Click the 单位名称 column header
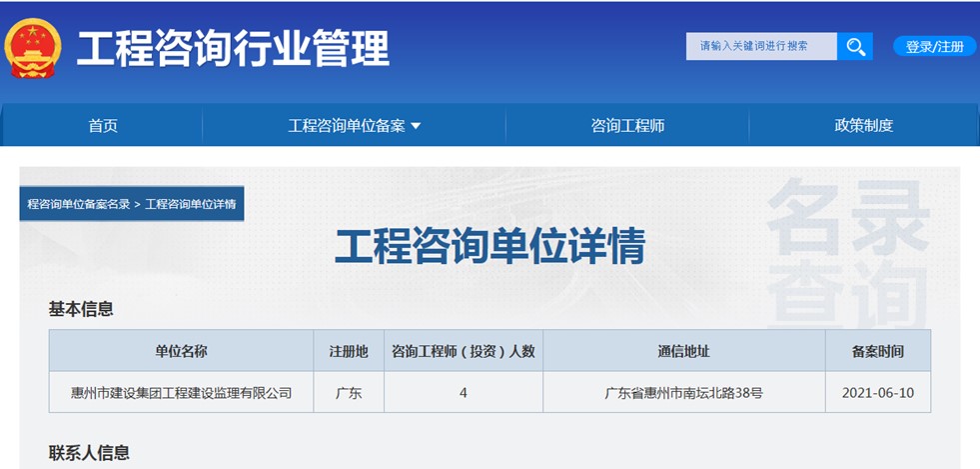This screenshot has height=469, width=980. click(181, 351)
